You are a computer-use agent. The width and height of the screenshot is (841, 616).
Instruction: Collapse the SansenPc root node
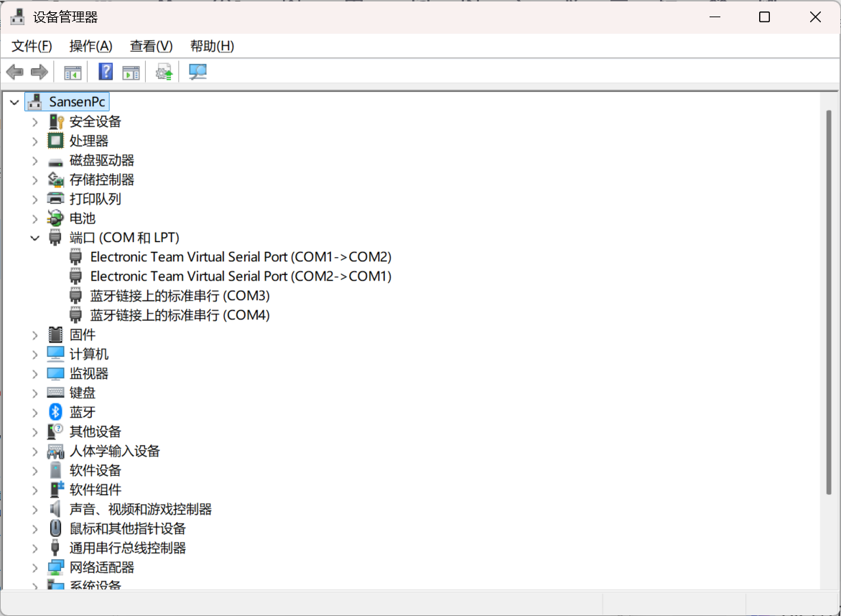pyautogui.click(x=14, y=101)
